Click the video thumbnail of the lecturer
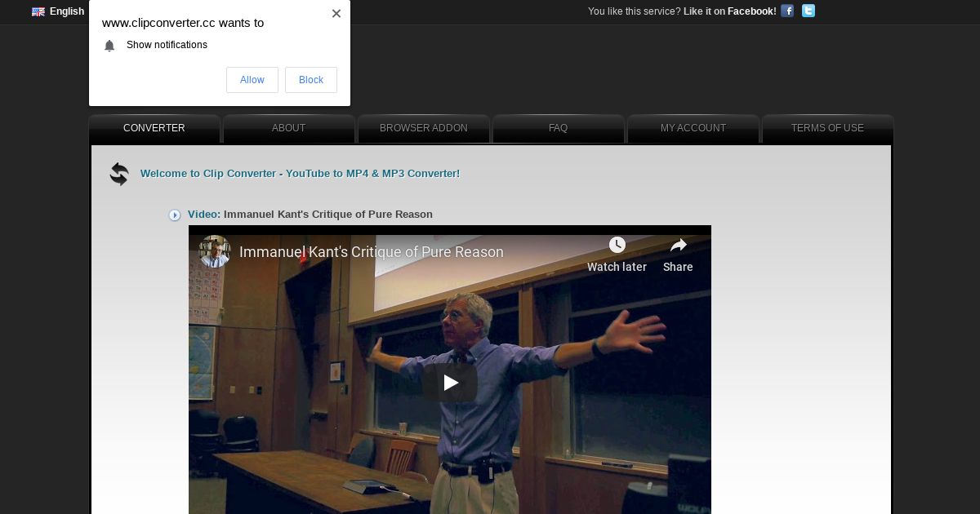 point(450,370)
